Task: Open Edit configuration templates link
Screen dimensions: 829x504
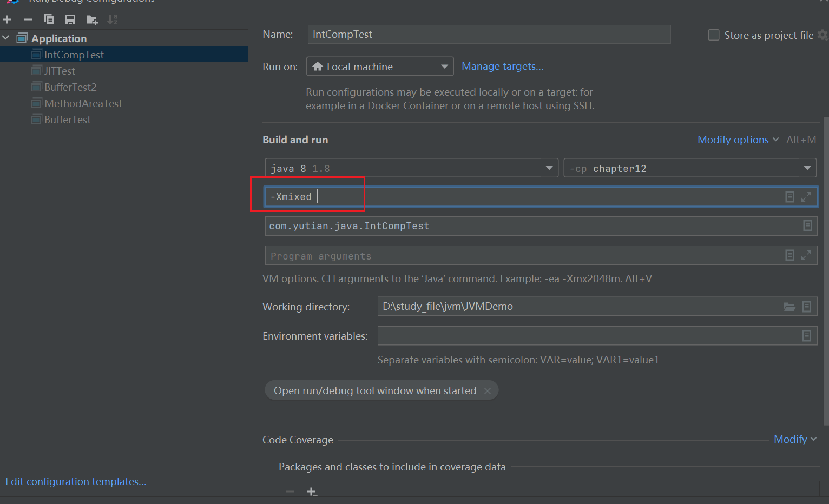Action: 76,481
